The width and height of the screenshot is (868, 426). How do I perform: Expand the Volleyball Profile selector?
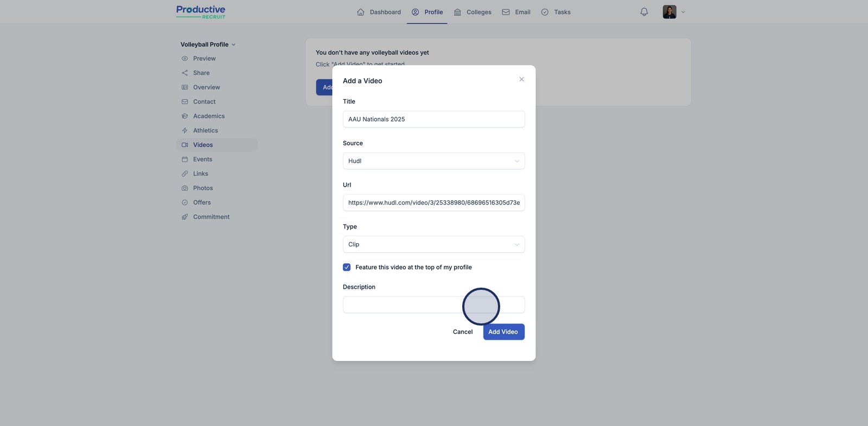pyautogui.click(x=208, y=44)
